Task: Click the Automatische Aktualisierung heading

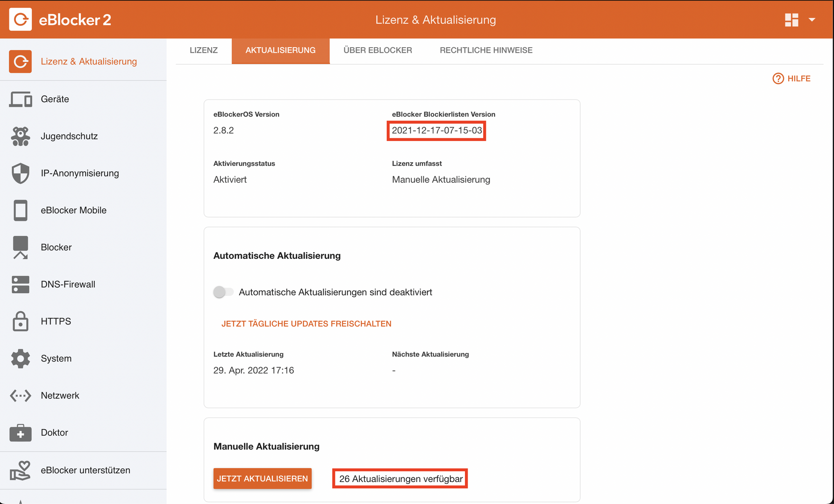Action: [x=277, y=256]
